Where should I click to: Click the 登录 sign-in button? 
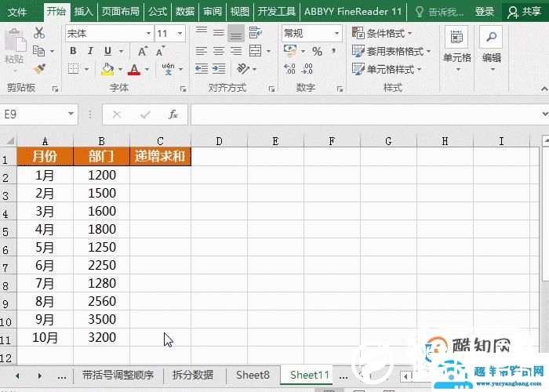pos(485,12)
